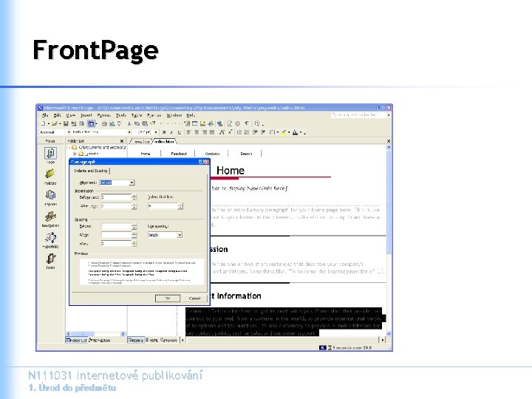532x399 pixels.
Task: Click the Feedback link in page navigation
Action: [179, 154]
